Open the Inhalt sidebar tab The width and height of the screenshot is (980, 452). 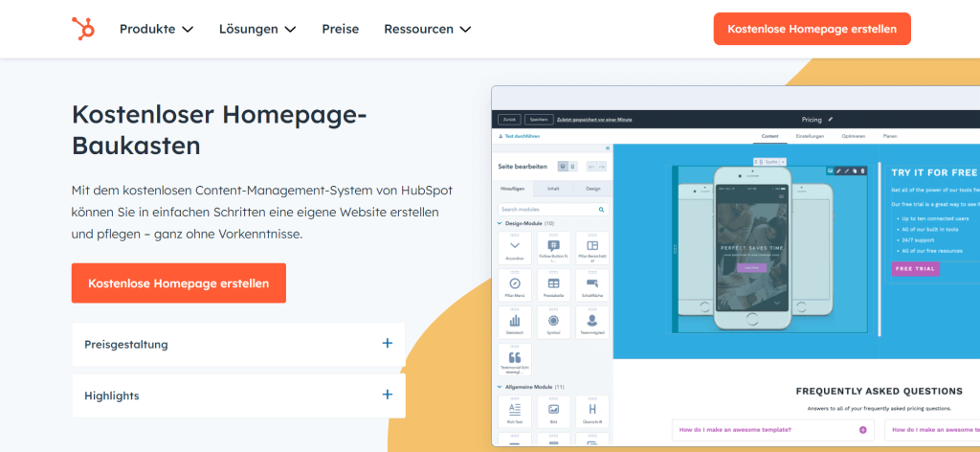pos(553,189)
